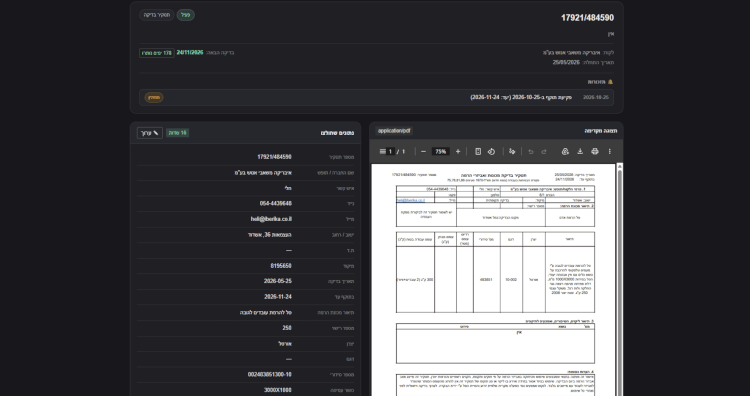The width and height of the screenshot is (750, 396).
Task: Click the green active status badge
Action: click(186, 15)
